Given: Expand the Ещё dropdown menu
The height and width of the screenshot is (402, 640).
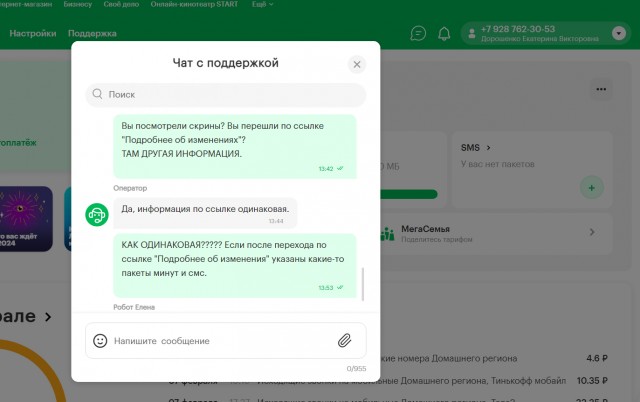Looking at the screenshot, I should pos(262,4).
